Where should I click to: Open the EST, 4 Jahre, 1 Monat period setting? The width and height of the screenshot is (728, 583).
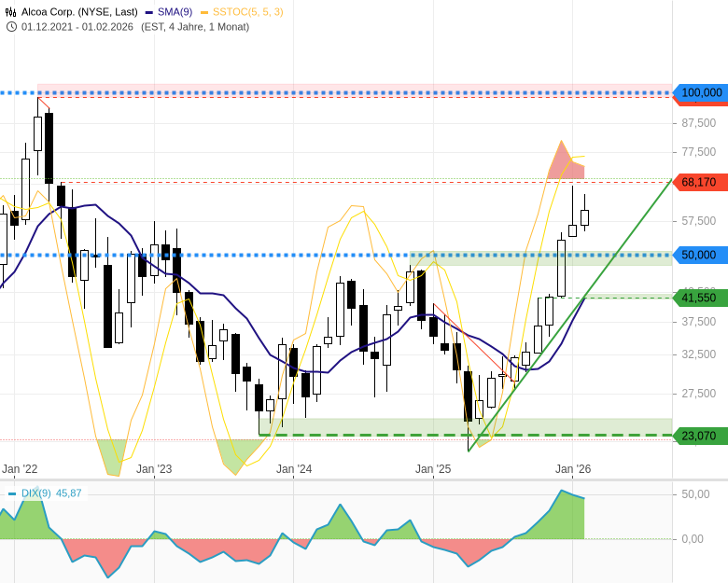[x=195, y=26]
